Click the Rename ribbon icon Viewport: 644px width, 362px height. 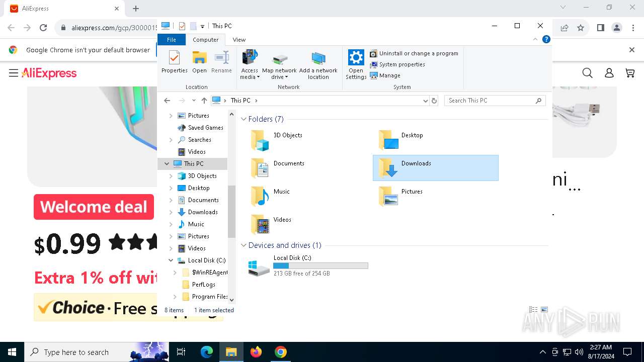tap(221, 62)
